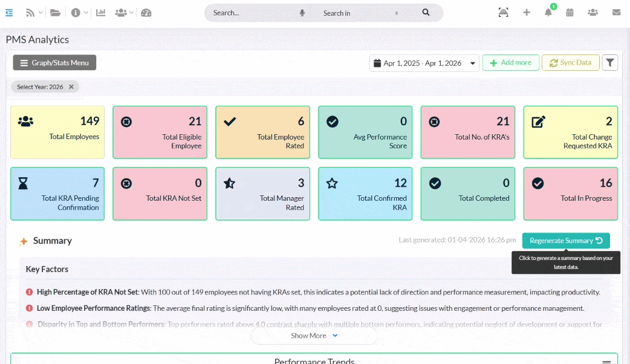Click the PMS Analytics page title
Image resolution: width=630 pixels, height=364 pixels.
pyautogui.click(x=37, y=39)
